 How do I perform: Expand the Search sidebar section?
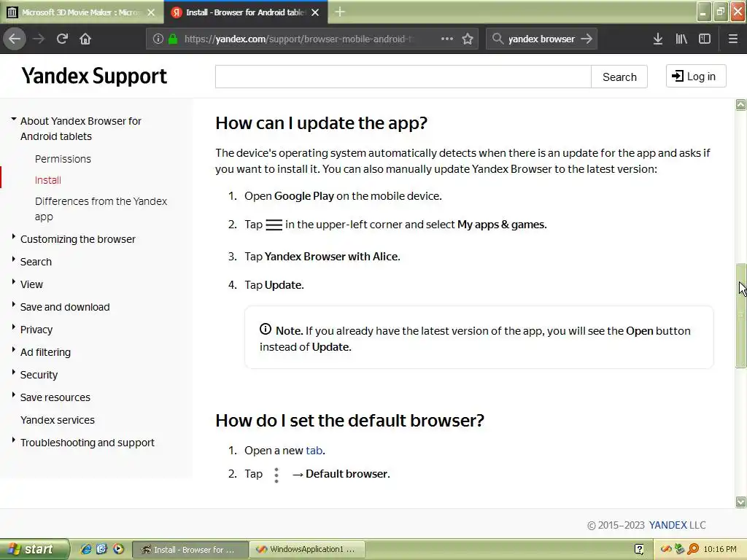(x=36, y=262)
